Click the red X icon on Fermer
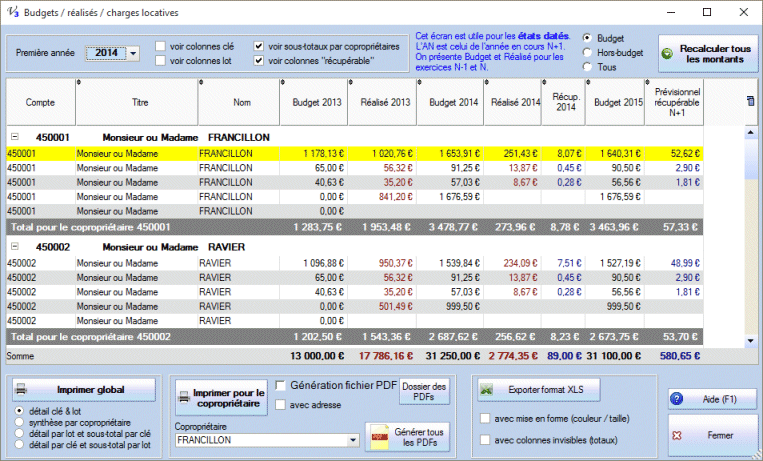The width and height of the screenshot is (763, 461). pyautogui.click(x=678, y=436)
